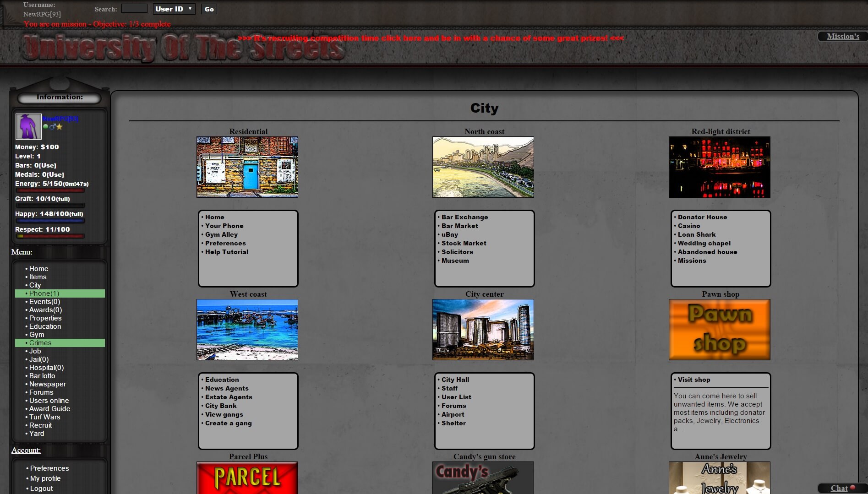
Task: Click the NewRPG[93] profile name link
Action: pyautogui.click(x=60, y=119)
